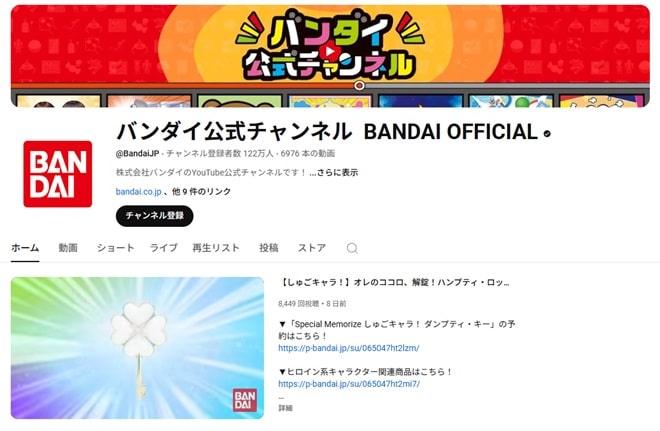Switch to the 動画 tab

(x=68, y=247)
